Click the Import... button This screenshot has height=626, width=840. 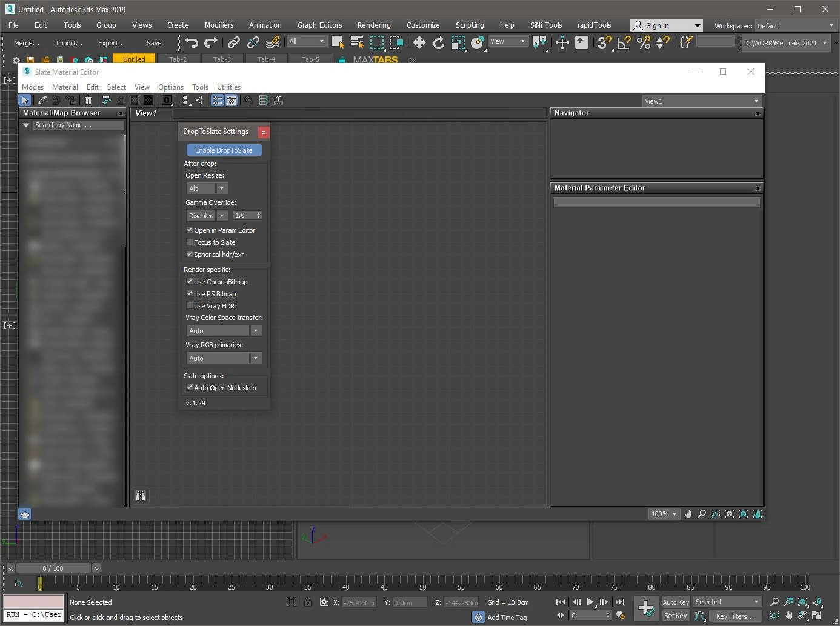click(x=68, y=43)
